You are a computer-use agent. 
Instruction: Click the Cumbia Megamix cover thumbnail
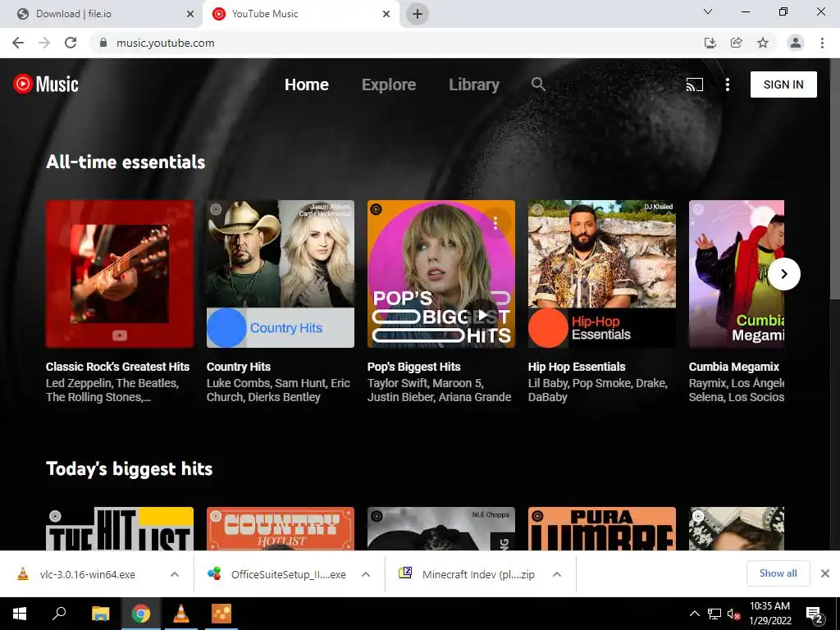737,274
